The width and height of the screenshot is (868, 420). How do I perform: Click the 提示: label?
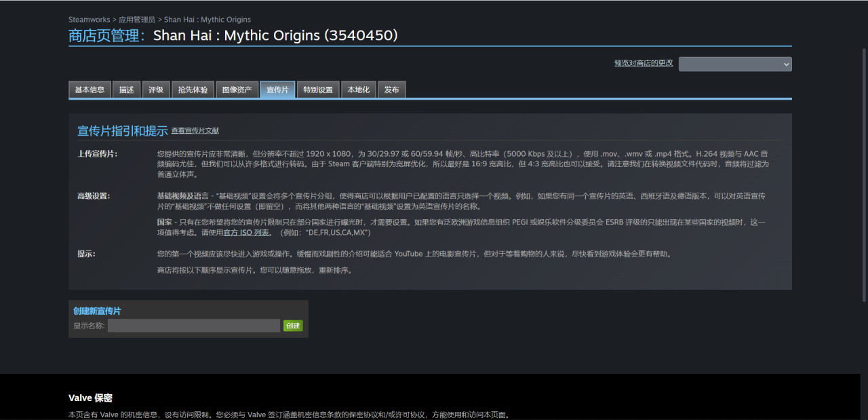87,254
